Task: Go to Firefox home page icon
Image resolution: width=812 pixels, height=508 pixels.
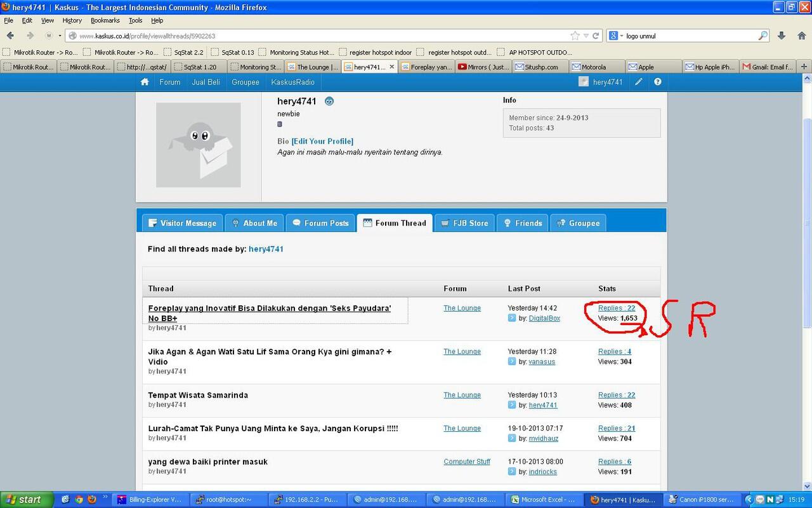Action: click(x=801, y=36)
